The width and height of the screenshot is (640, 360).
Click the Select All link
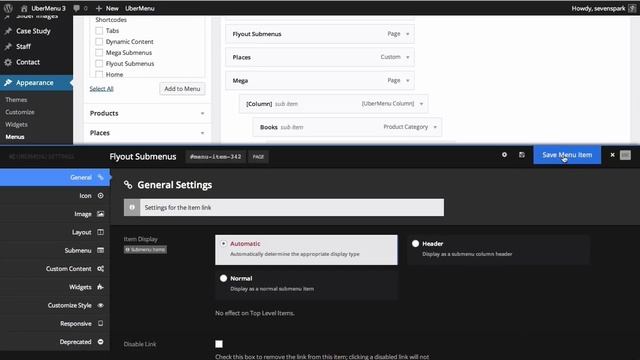[101, 89]
